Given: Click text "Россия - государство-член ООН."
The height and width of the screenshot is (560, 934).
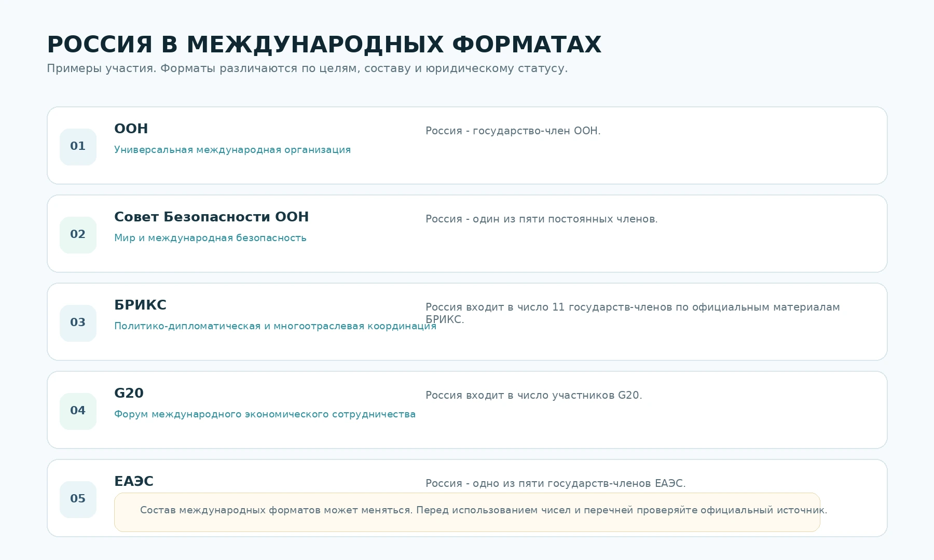Looking at the screenshot, I should coord(513,131).
